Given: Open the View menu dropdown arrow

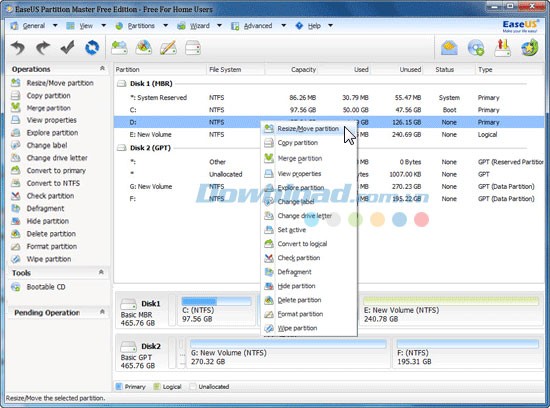Looking at the screenshot, I should pos(103,26).
